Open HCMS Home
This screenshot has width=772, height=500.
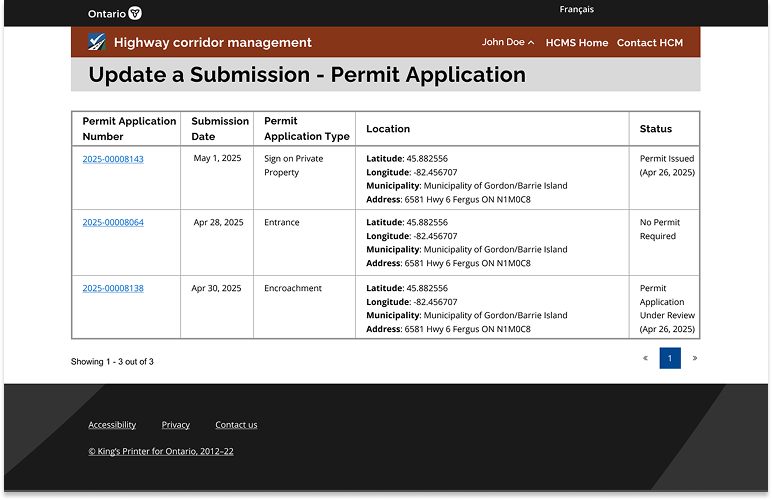(x=577, y=43)
